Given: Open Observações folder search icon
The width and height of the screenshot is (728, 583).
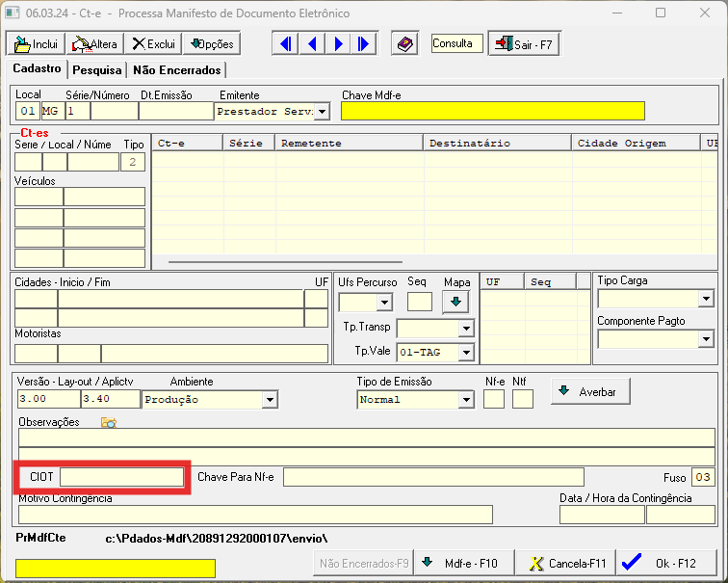Looking at the screenshot, I should click(x=109, y=422).
